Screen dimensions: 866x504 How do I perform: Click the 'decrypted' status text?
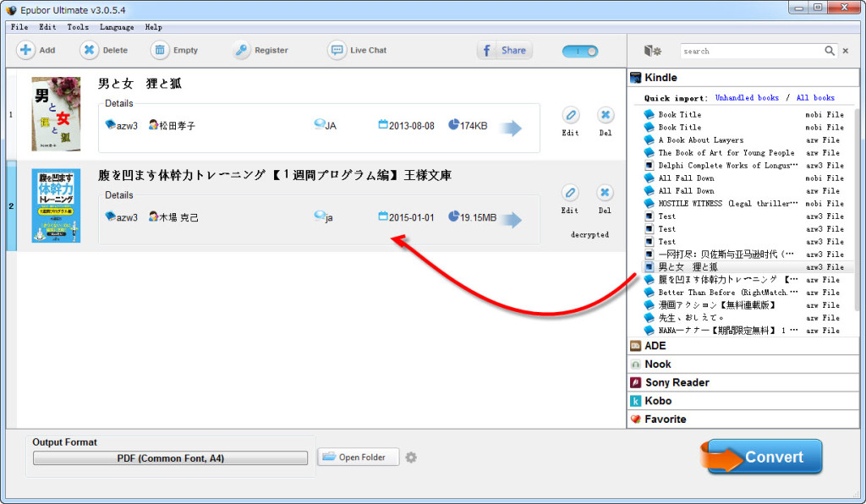(589, 234)
